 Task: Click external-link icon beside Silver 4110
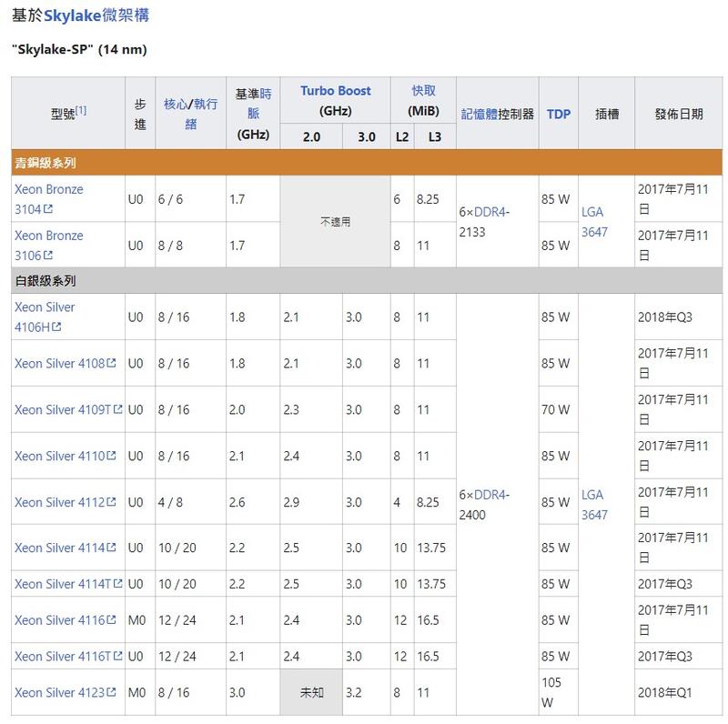[111, 456]
